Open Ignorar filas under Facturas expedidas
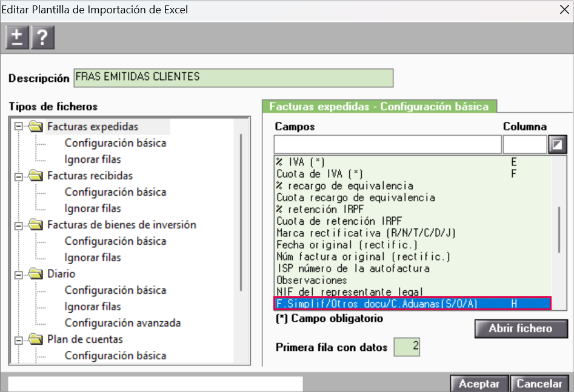 [93, 159]
